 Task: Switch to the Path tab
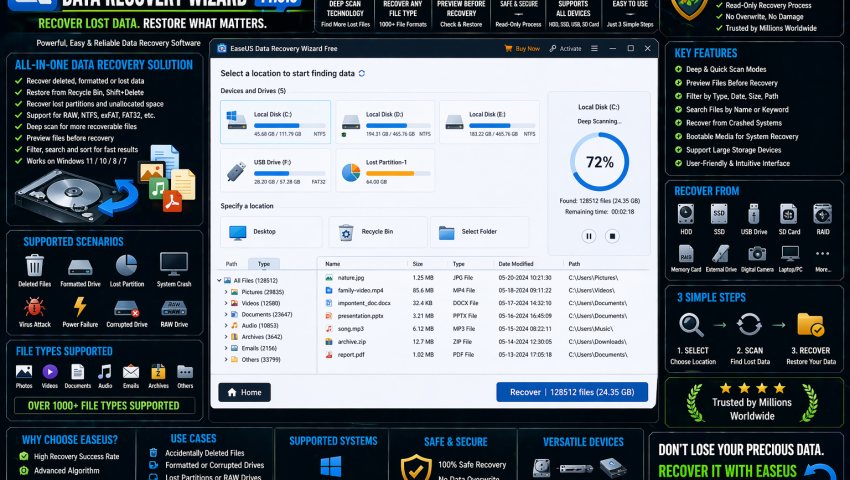point(231,264)
